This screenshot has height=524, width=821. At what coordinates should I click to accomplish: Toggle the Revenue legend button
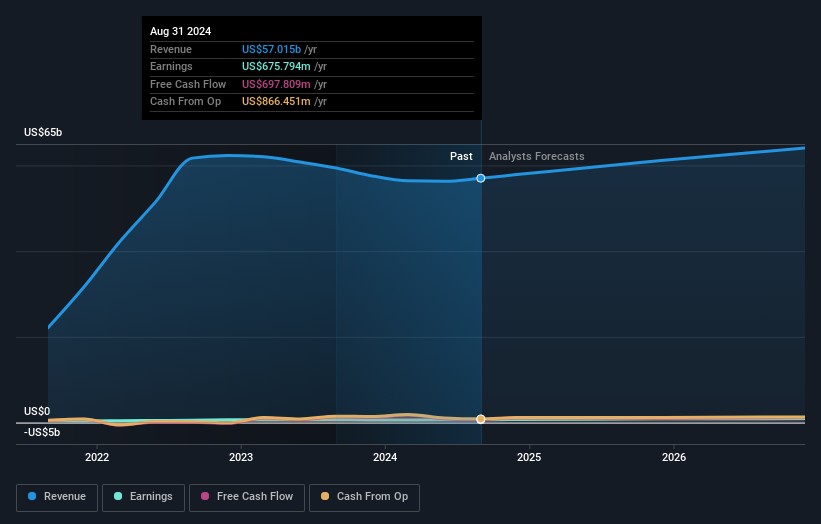(x=57, y=497)
